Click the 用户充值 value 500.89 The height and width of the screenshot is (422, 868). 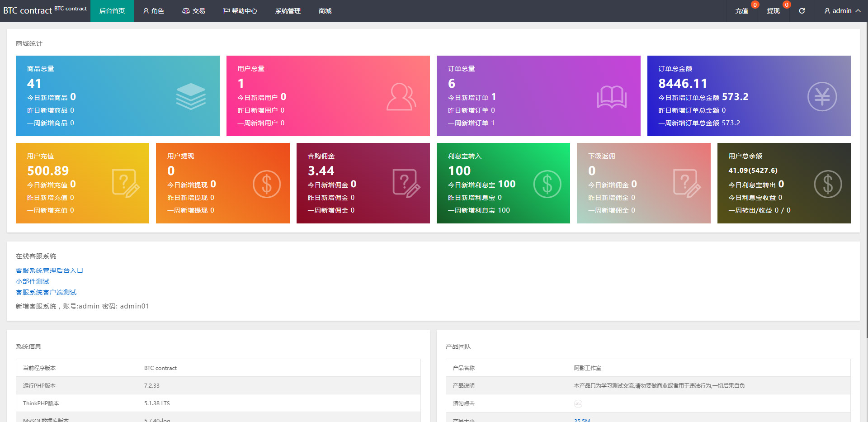[48, 171]
